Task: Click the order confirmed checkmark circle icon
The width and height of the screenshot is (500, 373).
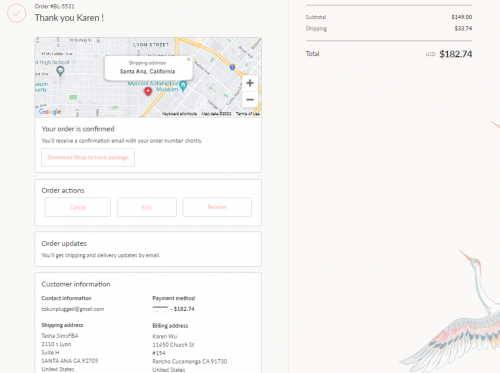Action: pos(16,13)
